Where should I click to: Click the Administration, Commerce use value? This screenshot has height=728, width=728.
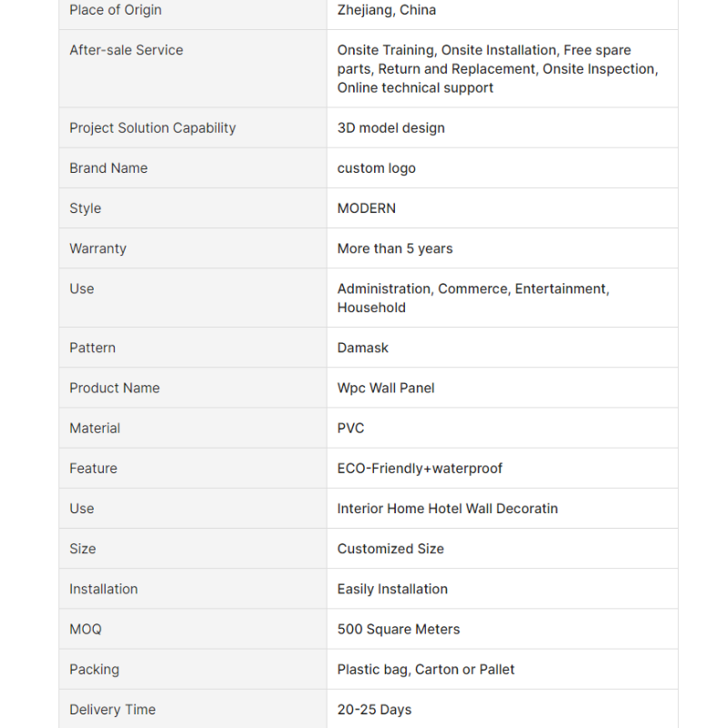[x=473, y=298]
